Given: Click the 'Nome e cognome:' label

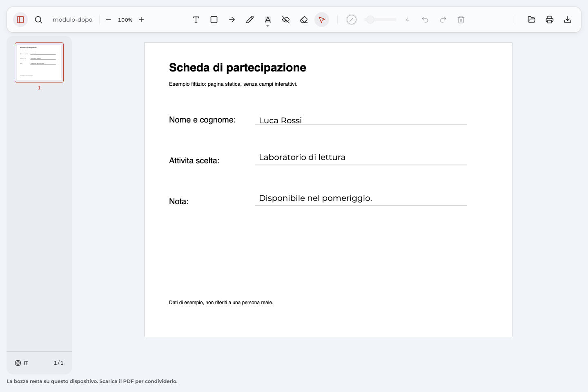Looking at the screenshot, I should tap(203, 120).
